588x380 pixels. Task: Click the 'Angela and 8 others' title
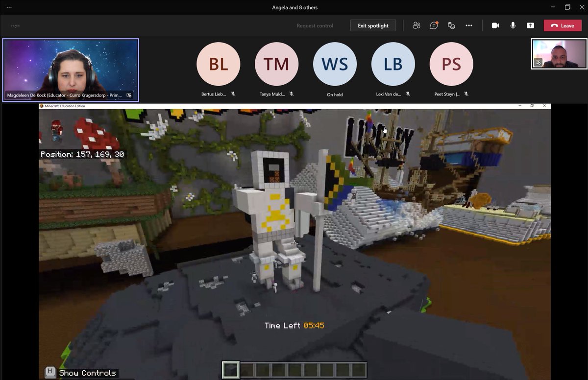[x=295, y=7]
